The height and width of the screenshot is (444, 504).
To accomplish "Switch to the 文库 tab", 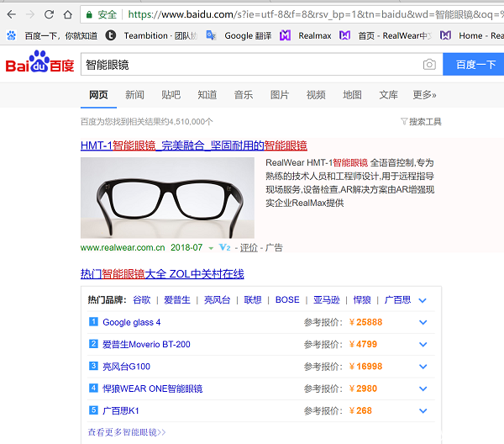I will point(388,95).
